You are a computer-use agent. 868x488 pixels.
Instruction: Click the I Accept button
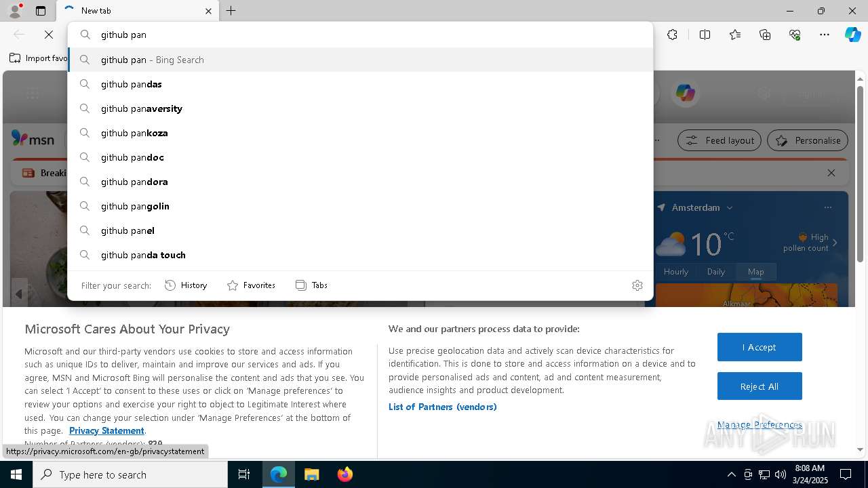pos(759,347)
